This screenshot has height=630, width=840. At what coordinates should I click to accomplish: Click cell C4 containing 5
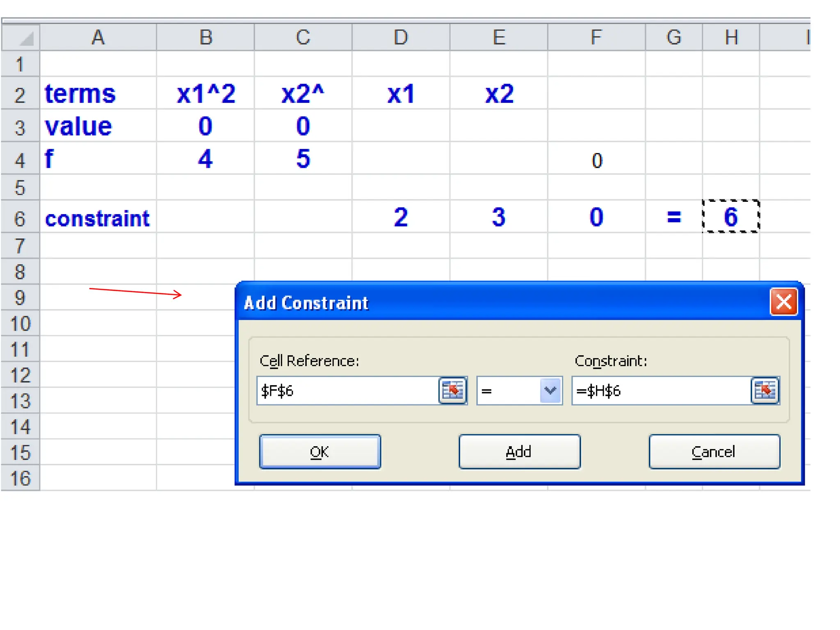coord(303,158)
